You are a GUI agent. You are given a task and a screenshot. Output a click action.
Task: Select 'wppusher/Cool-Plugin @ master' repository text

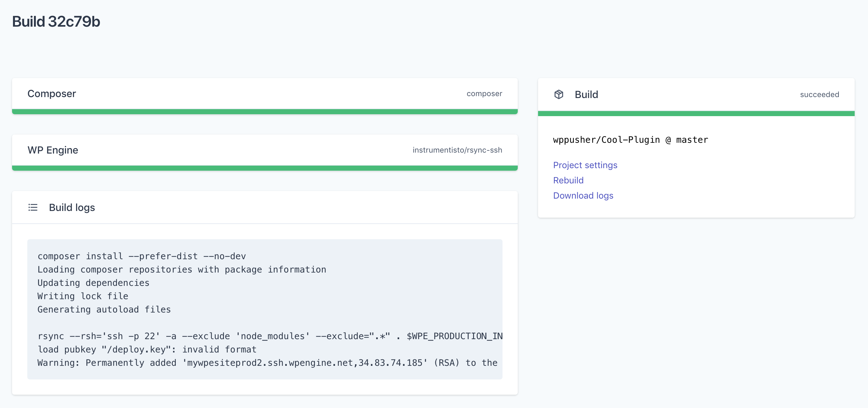point(630,140)
